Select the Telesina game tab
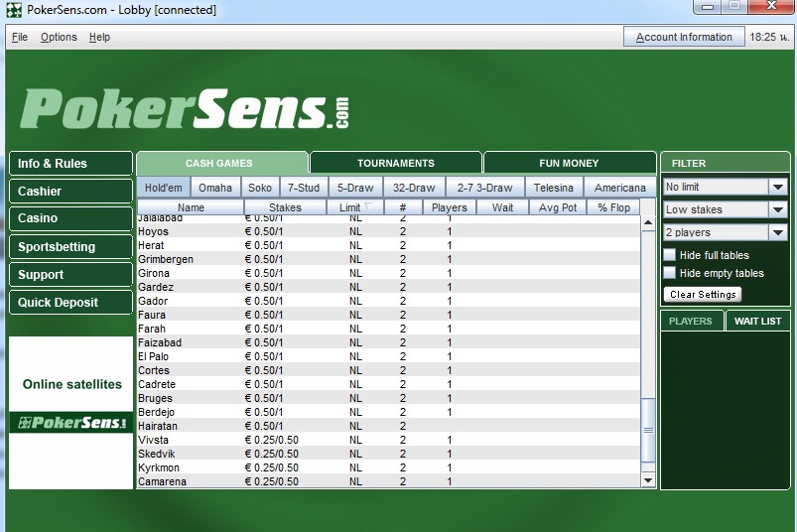Viewport: 797px width, 532px height. pyautogui.click(x=554, y=188)
